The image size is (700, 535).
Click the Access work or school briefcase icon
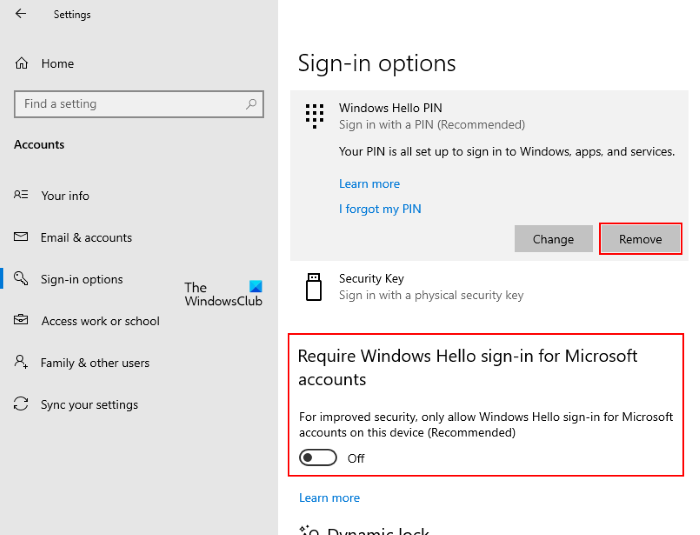coord(21,320)
